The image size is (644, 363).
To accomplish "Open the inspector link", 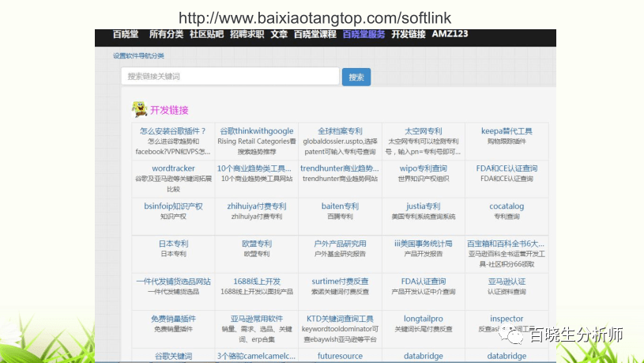I will [507, 319].
